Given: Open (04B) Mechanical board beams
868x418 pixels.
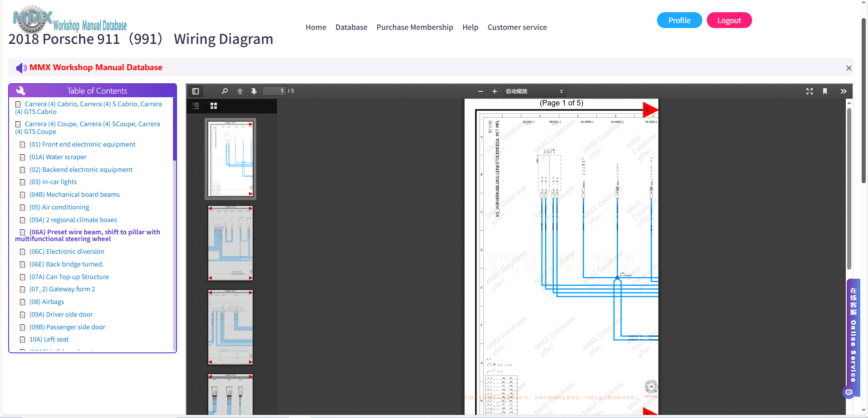Looking at the screenshot, I should coord(75,195).
